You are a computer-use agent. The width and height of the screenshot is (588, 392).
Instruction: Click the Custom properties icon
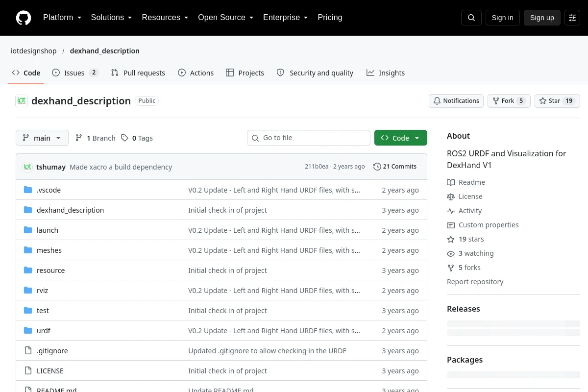coord(451,225)
